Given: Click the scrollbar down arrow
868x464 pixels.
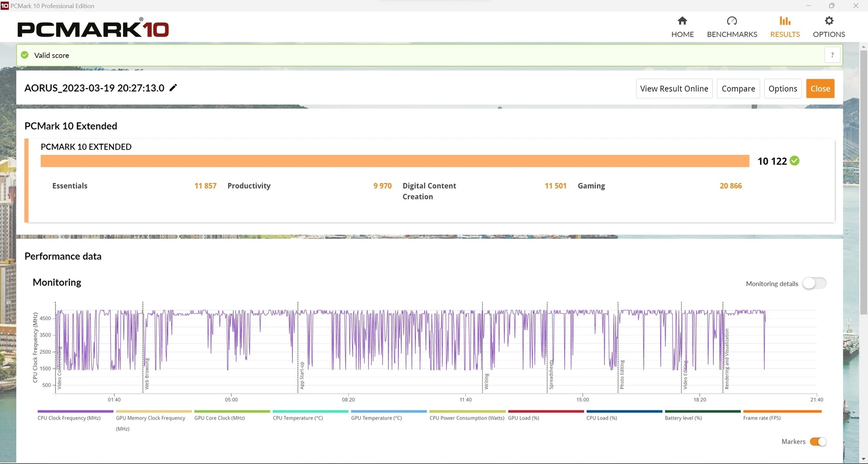Looking at the screenshot, I should tap(863, 459).
